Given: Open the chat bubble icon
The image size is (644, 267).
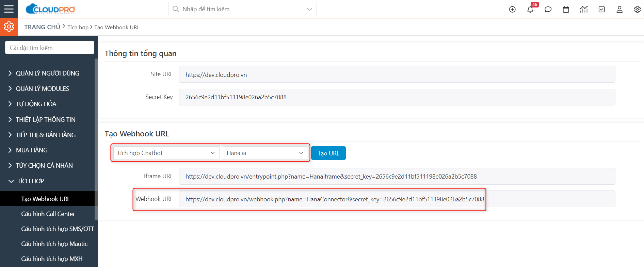Looking at the screenshot, I should point(548,10).
